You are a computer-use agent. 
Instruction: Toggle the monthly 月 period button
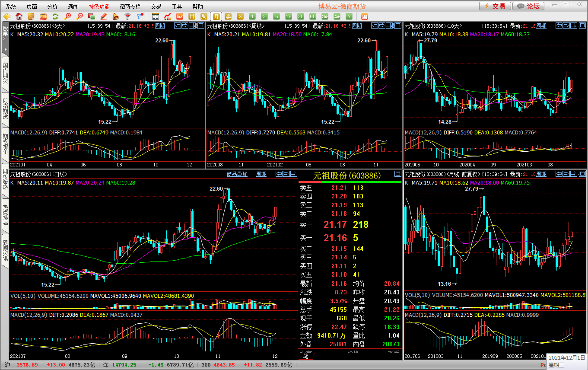click(216, 16)
